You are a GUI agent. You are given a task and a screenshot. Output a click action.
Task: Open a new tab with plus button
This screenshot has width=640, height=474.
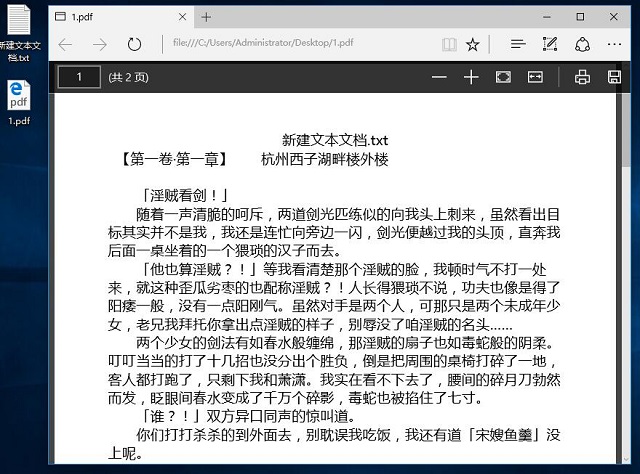[206, 16]
